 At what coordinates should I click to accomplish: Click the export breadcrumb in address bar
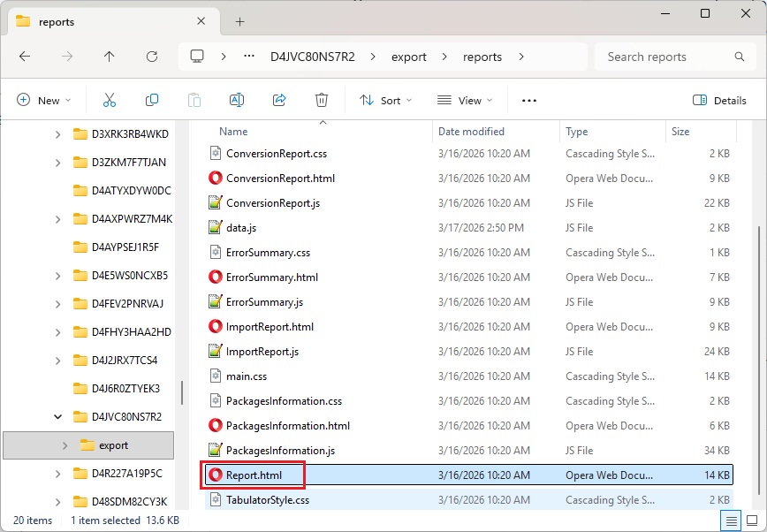click(409, 57)
